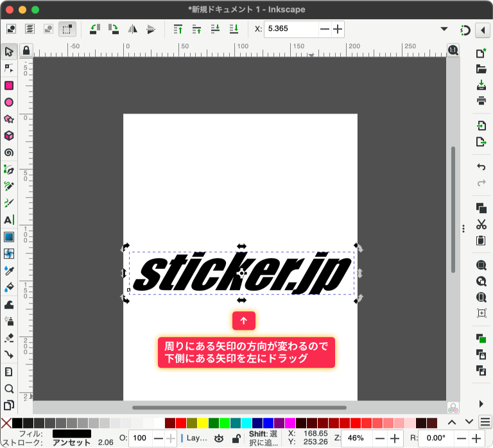The height and width of the screenshot is (448, 493).
Task: Cut selection with scissors icon
Action: coord(481,225)
